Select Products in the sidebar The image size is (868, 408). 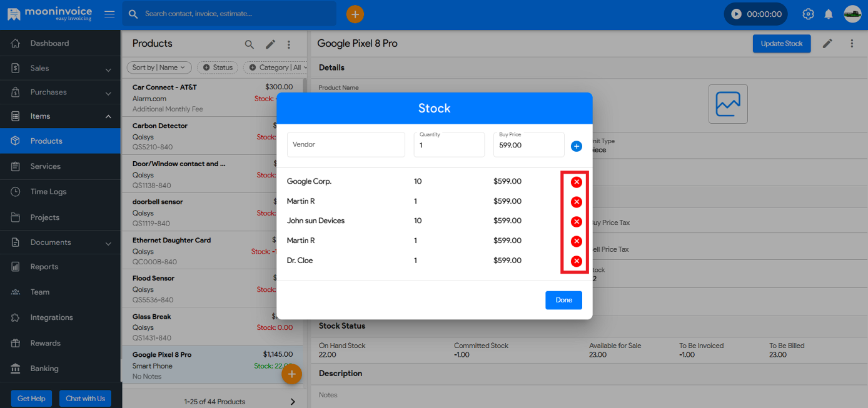click(60, 141)
